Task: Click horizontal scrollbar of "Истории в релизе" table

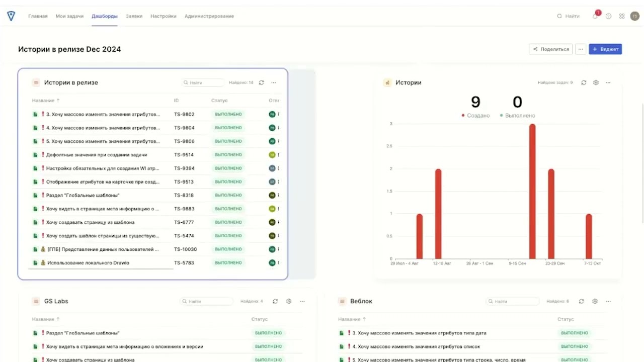Action: tap(101, 269)
